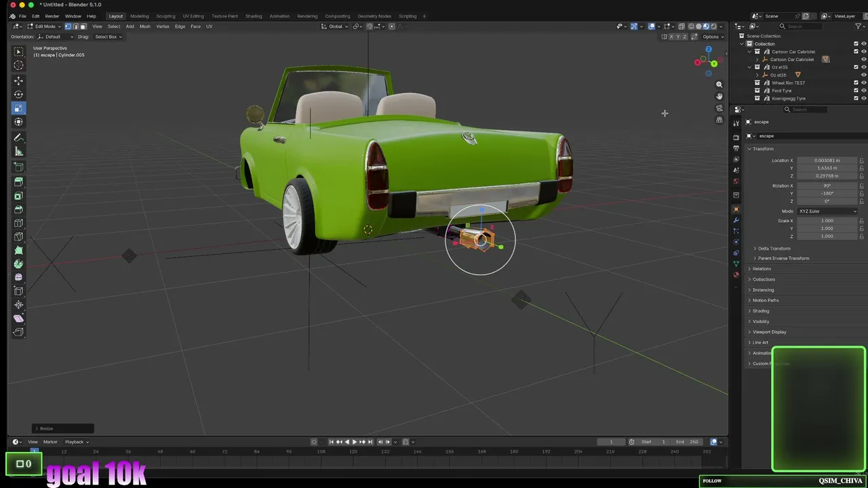Switch to the UV Editing workspace tab
This screenshot has width=868, height=488.
pos(193,16)
